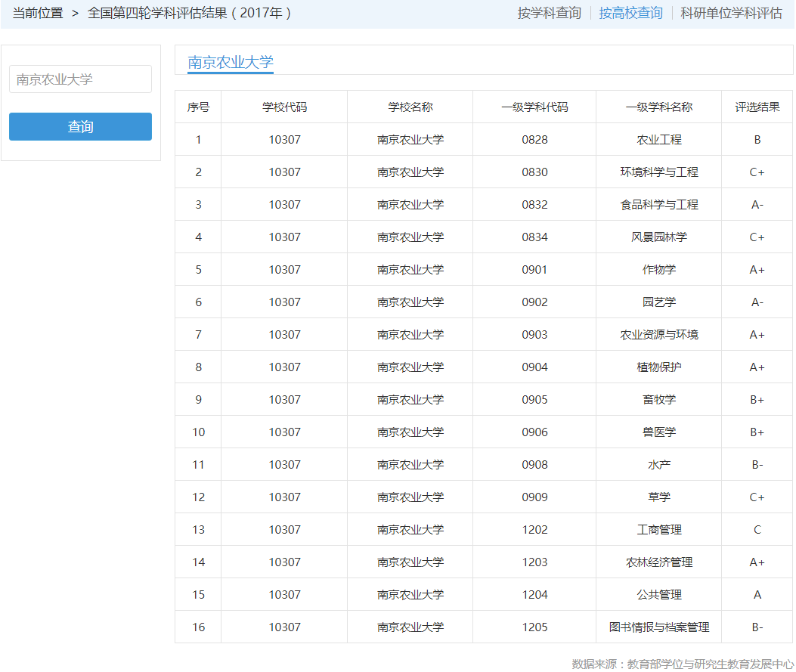Click the 学校代码 column header

coord(284,107)
